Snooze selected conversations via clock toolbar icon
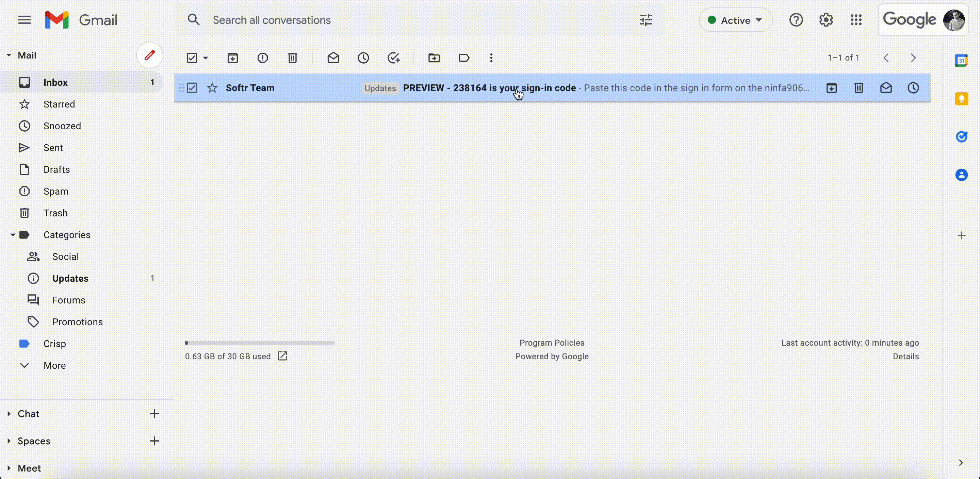Screen dimensions: 980x479 tap(363, 58)
